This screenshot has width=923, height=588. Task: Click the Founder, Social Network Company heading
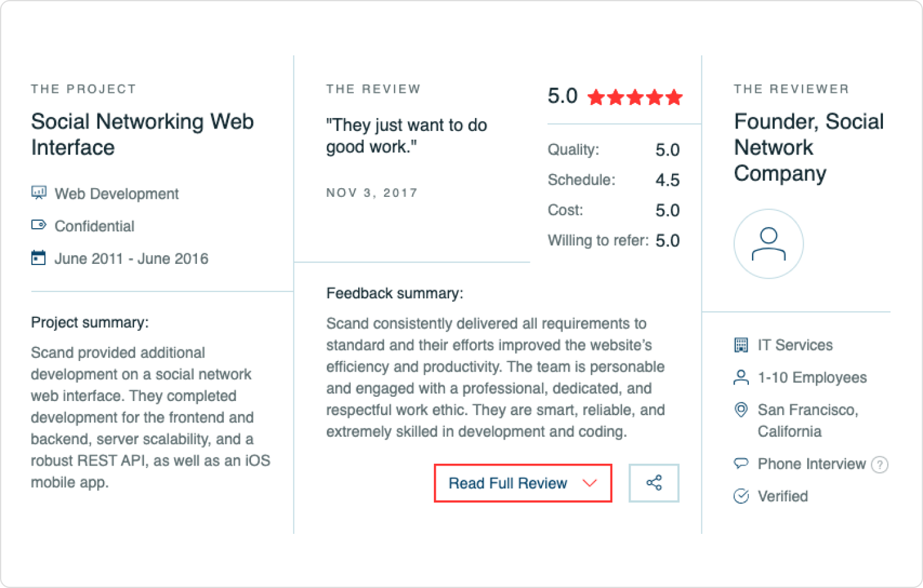tap(809, 147)
